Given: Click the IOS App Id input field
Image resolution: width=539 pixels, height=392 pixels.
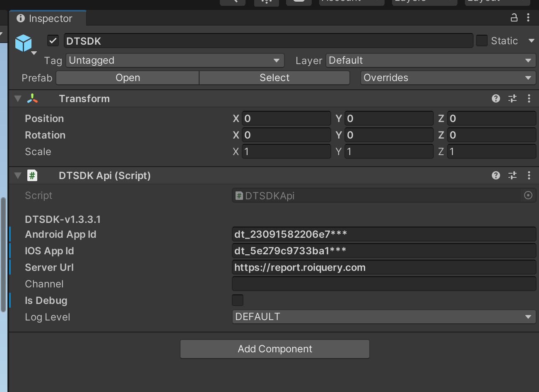Looking at the screenshot, I should (x=384, y=251).
